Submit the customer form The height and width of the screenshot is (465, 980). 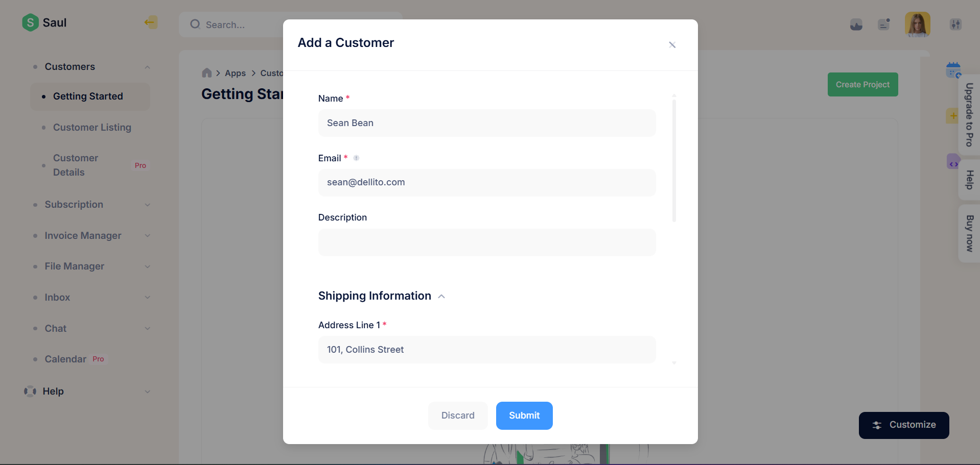(524, 415)
